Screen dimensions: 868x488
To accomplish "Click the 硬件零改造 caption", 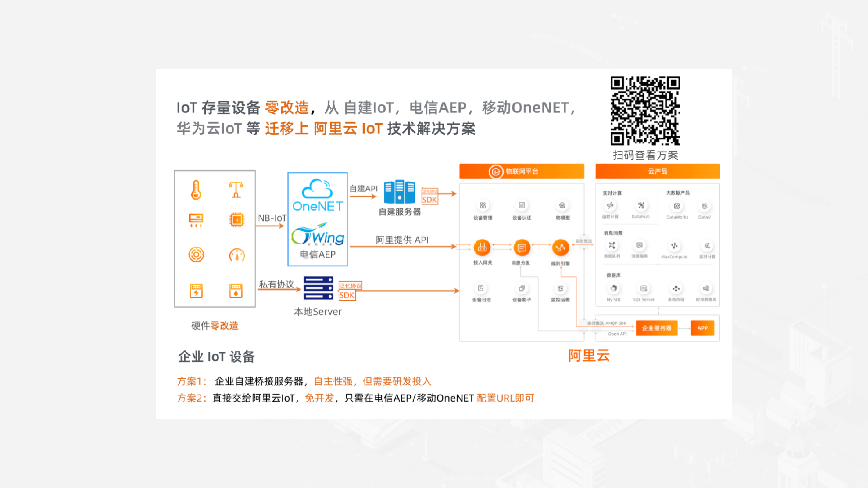I will (x=215, y=326).
